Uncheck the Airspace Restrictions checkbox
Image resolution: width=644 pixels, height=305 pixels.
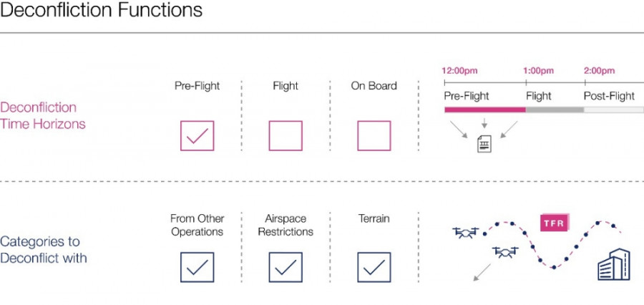(286, 267)
